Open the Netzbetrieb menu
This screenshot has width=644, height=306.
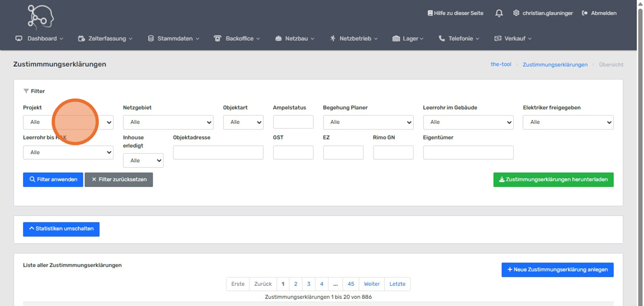click(354, 39)
